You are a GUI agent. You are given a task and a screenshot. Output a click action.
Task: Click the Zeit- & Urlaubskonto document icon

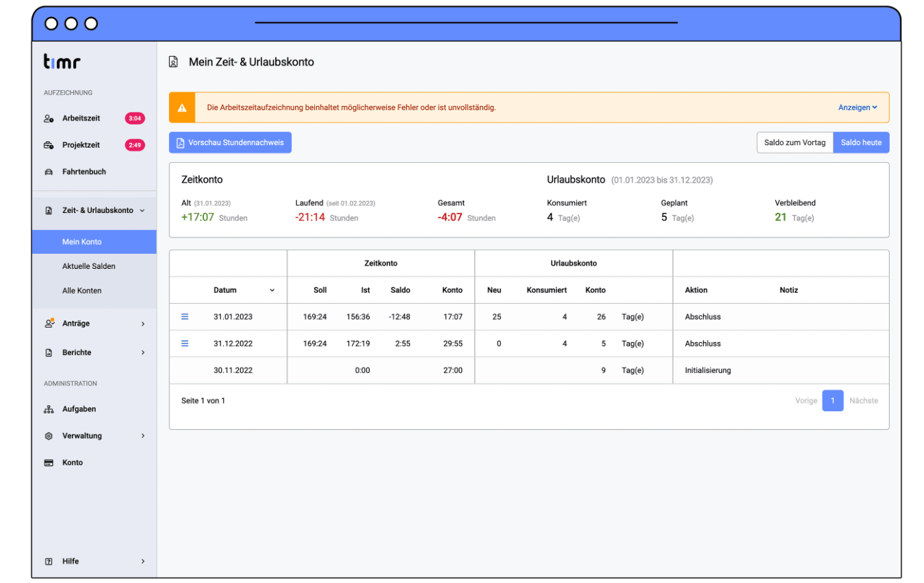49,211
